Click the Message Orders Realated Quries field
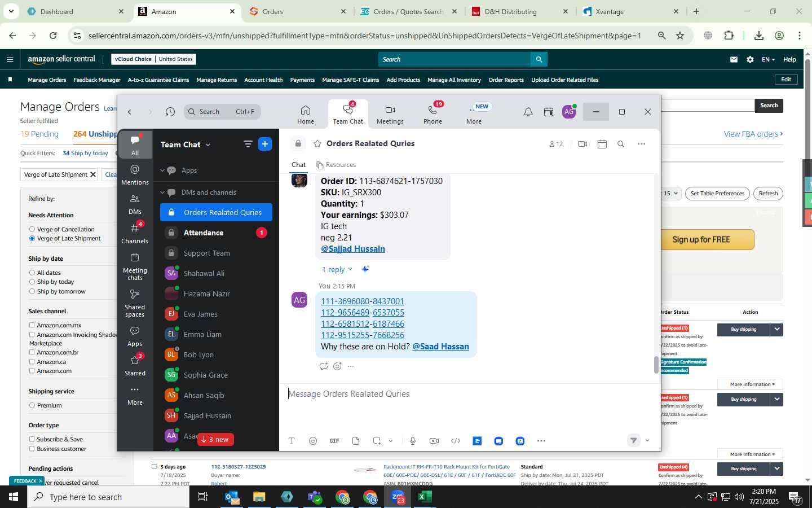Screen dimensions: 812x508 pos(469,394)
